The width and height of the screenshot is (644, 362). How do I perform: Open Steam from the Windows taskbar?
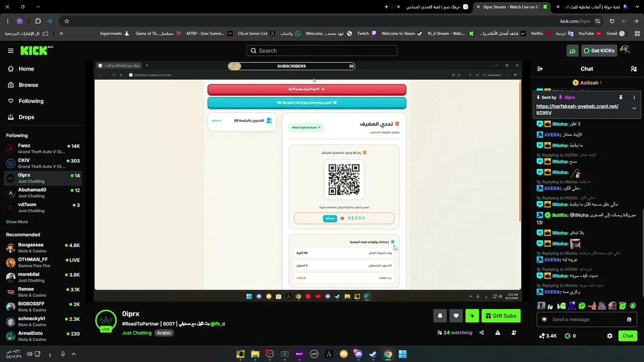coord(373,354)
